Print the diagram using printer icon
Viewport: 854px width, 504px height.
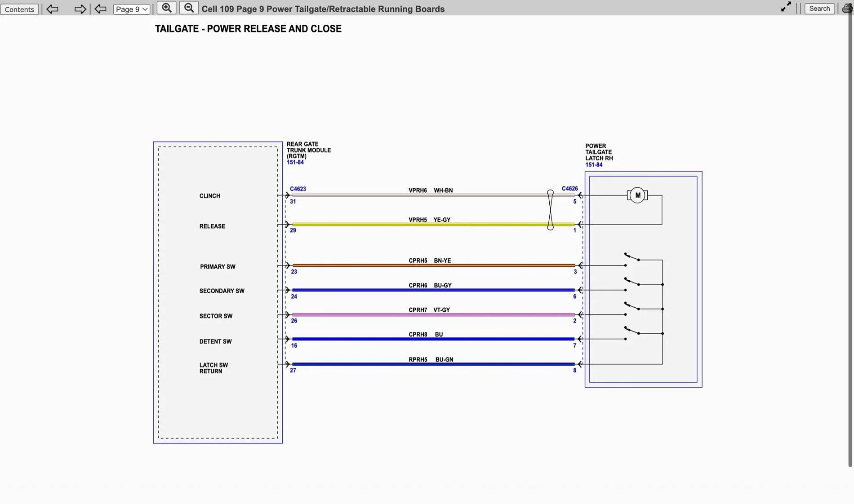[847, 9]
